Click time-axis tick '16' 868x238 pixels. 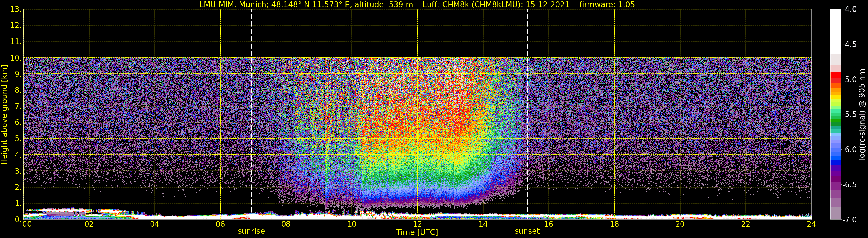(549, 224)
